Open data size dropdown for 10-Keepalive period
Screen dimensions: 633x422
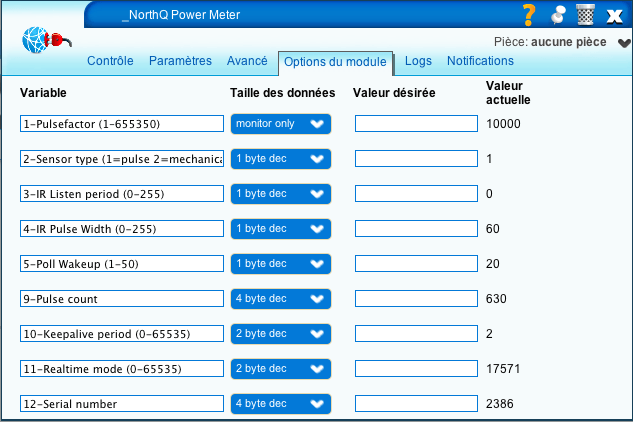(281, 334)
